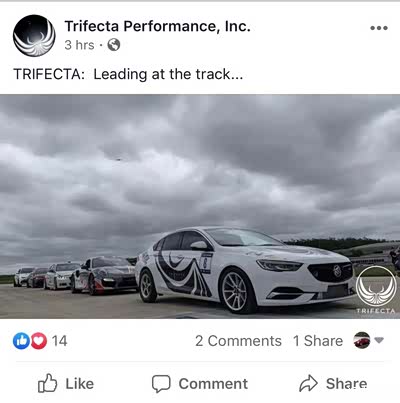This screenshot has height=403, width=400.
Task: Click the speech bubble Comment icon
Action: pos(161,384)
